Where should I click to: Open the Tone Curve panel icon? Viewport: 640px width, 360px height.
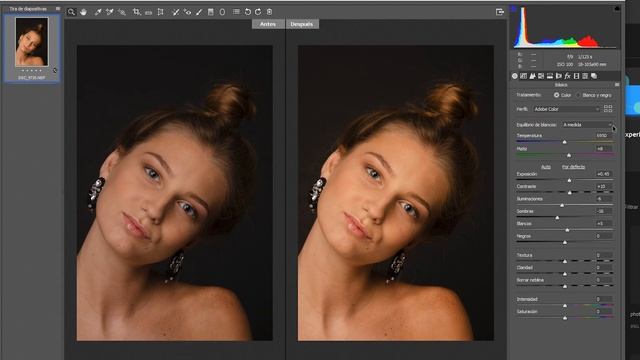point(523,76)
